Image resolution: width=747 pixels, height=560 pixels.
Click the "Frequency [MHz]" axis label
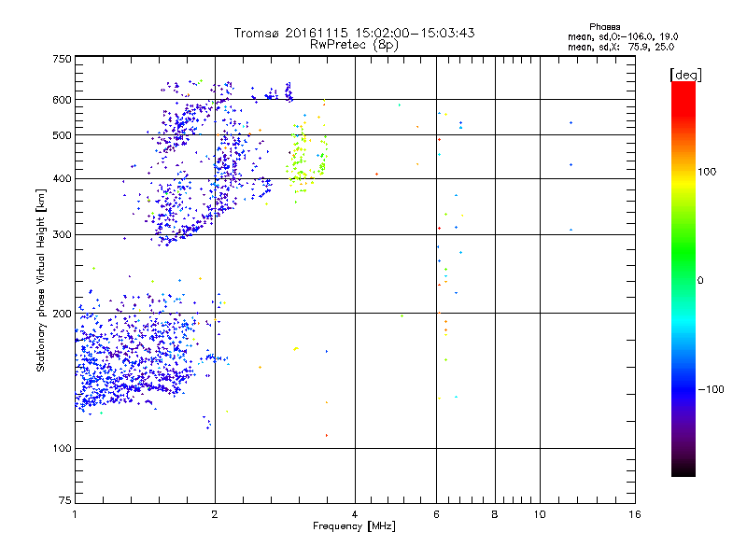pos(354,526)
